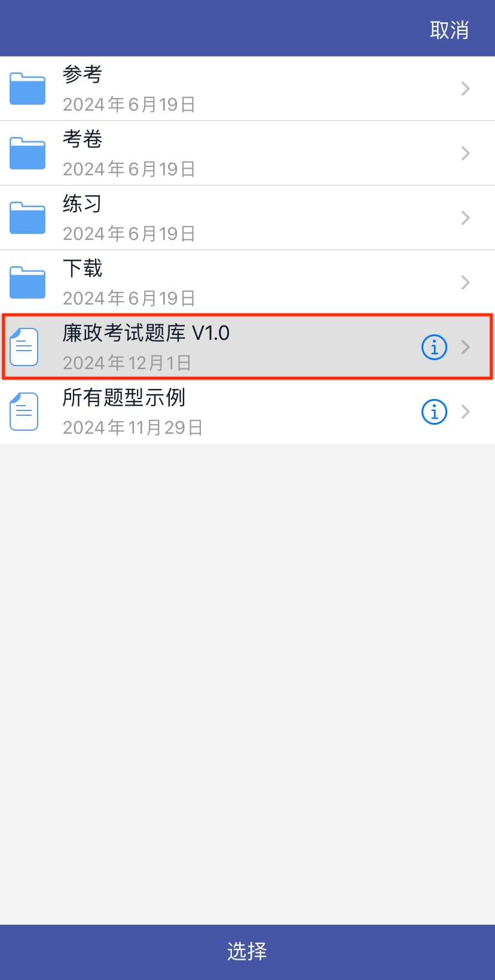This screenshot has width=495, height=980.
Task: Open the 参考 folder icon
Action: coord(27,89)
